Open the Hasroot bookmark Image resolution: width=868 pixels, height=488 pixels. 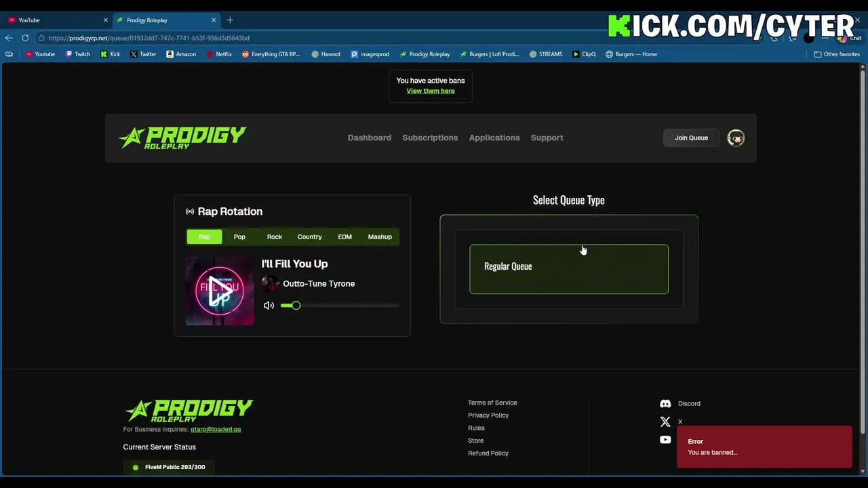[x=326, y=54]
